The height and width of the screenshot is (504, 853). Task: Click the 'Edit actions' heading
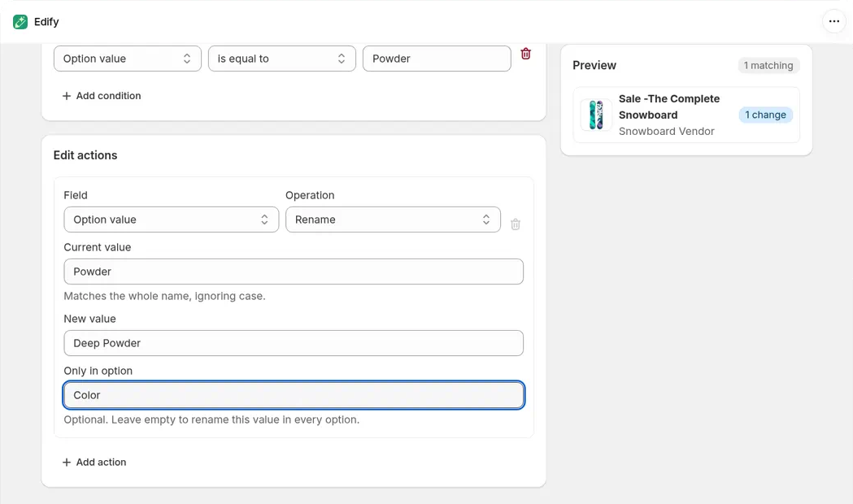[x=85, y=155]
